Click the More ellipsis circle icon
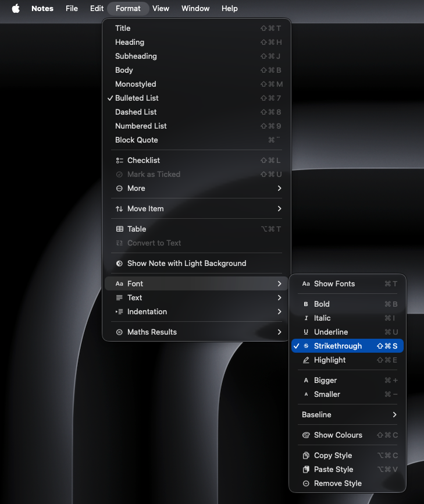Image resolution: width=424 pixels, height=504 pixels. tap(119, 189)
